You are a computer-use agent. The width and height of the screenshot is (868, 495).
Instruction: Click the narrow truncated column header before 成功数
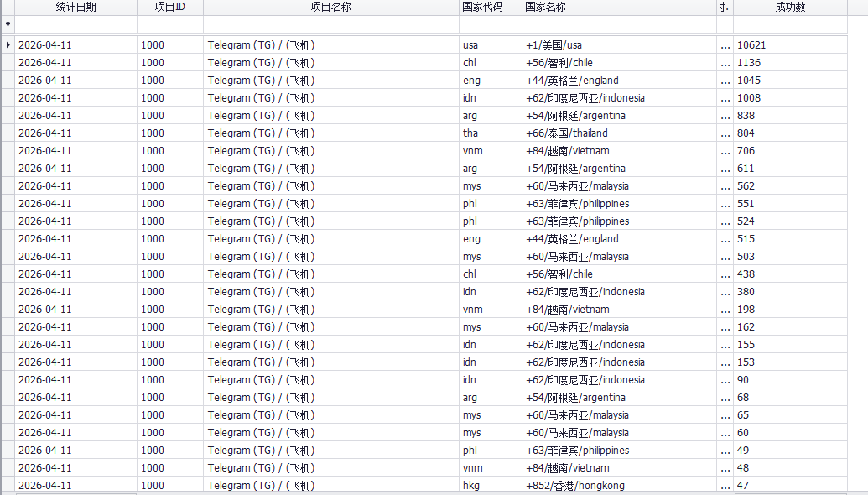tap(725, 8)
